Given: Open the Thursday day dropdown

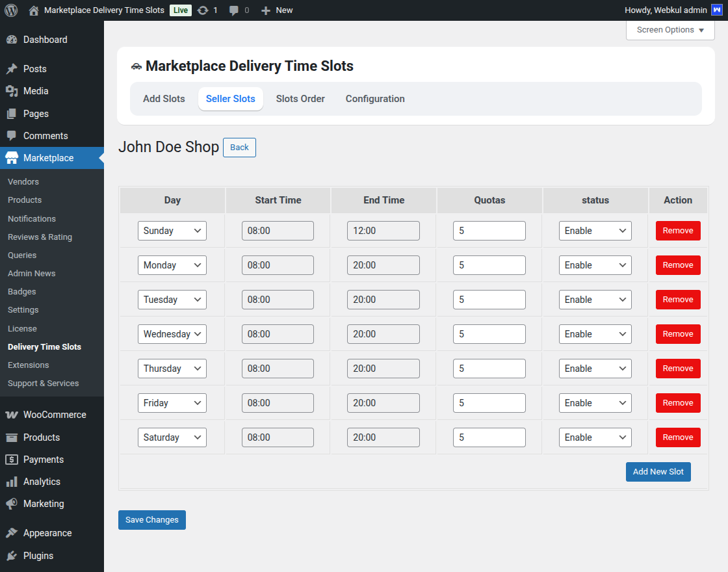Looking at the screenshot, I should coord(172,368).
